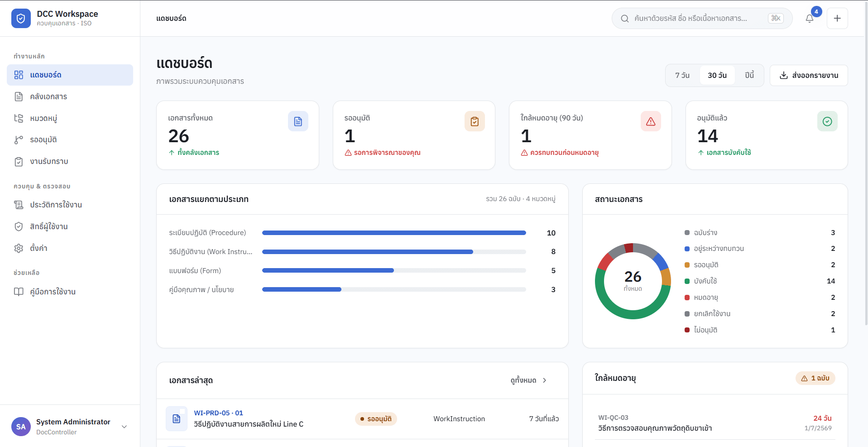Screen dimensions: 868x447
Task: Click the green check icon on อนุมัติแล้ว card
Action: 827,121
